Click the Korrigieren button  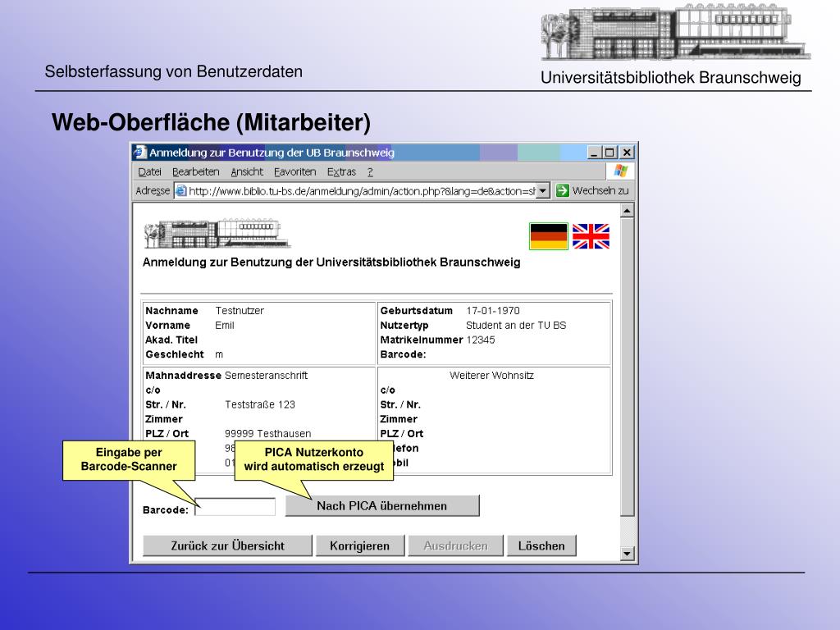(359, 546)
